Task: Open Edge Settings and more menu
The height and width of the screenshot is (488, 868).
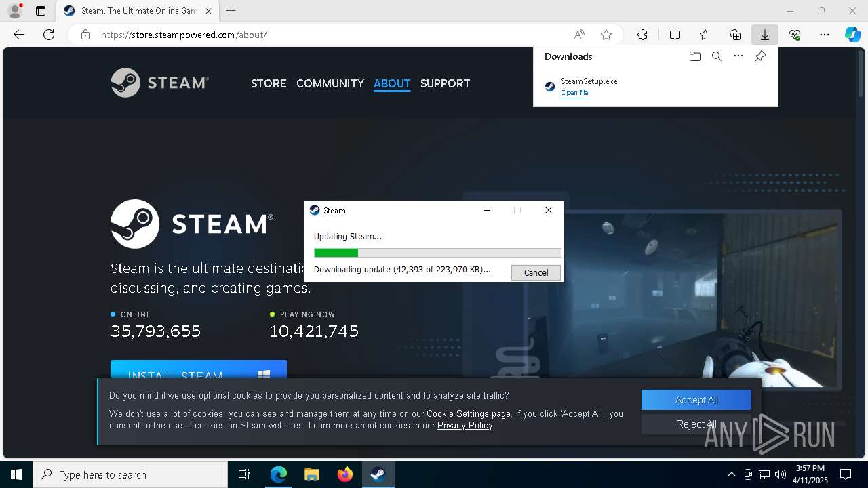Action: (825, 35)
